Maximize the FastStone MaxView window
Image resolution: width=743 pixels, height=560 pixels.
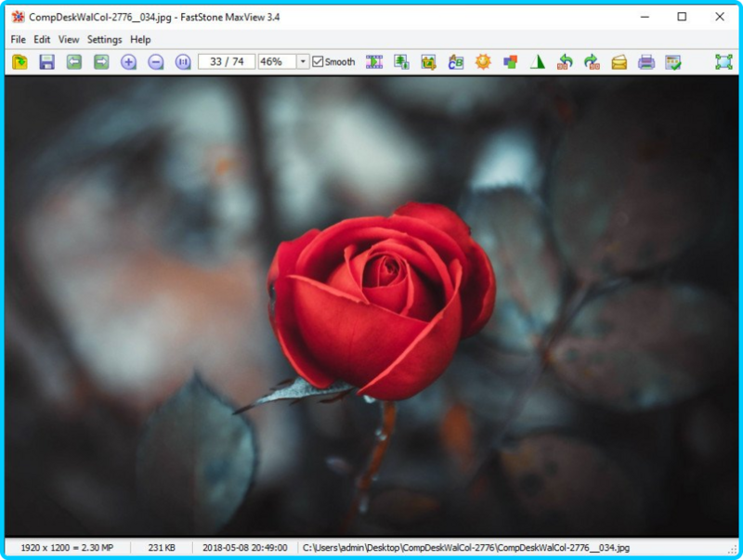coord(682,17)
